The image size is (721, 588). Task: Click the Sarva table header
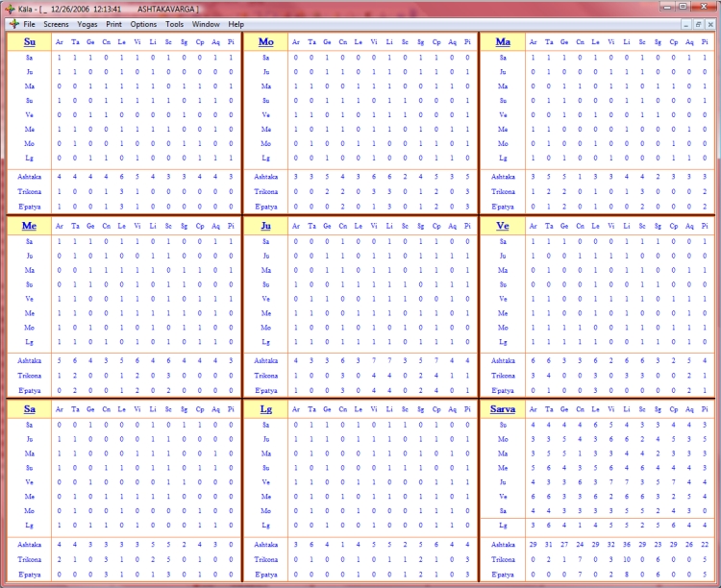[503, 409]
